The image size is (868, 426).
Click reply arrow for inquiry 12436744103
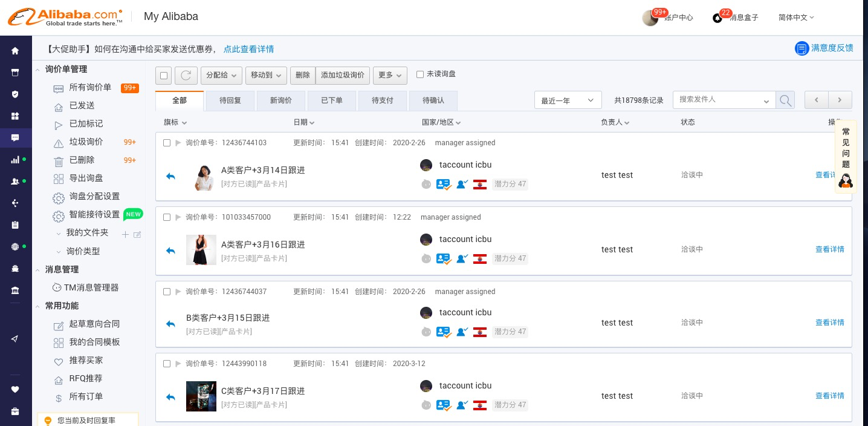pyautogui.click(x=170, y=176)
